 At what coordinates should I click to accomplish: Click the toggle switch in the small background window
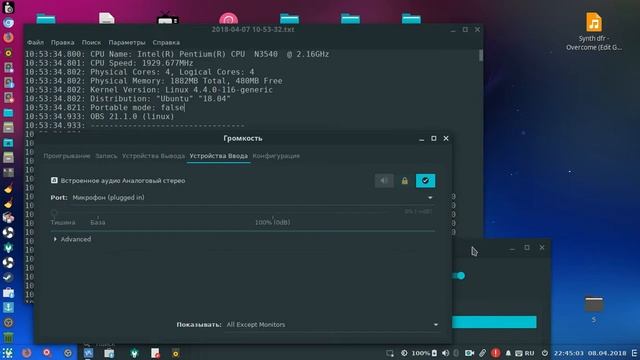tap(459, 276)
